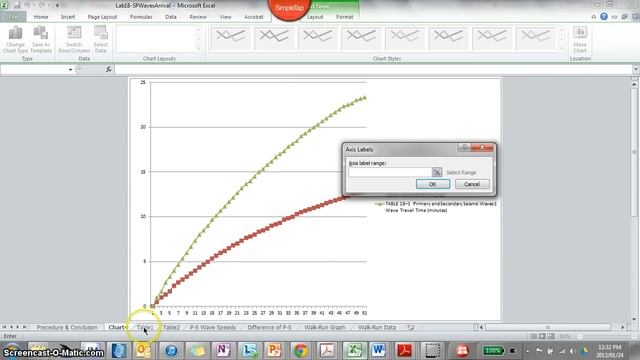Image resolution: width=640 pixels, height=360 pixels.
Task: Open the Acrobat ribbon tab
Action: coord(253,17)
